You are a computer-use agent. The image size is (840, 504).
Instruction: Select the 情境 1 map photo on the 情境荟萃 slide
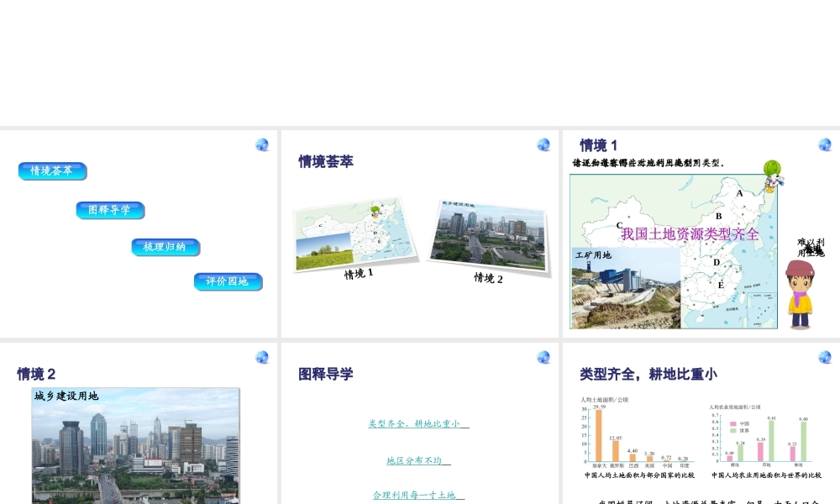click(355, 234)
